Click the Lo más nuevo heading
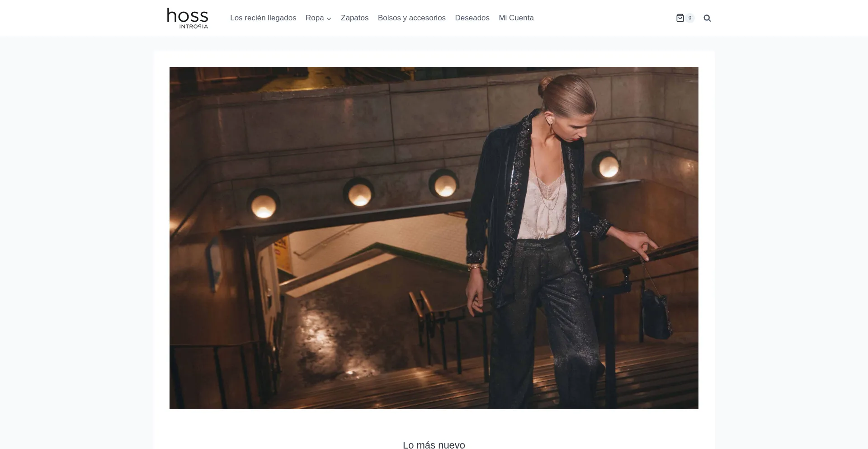The width and height of the screenshot is (868, 449). coord(434,444)
